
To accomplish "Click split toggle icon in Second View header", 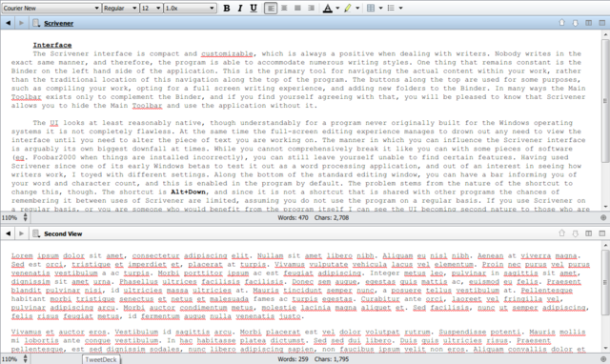I will (x=589, y=233).
